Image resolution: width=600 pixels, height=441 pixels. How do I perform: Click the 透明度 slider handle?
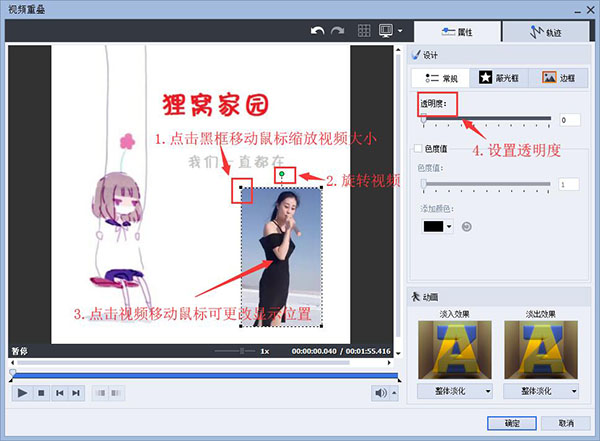click(424, 119)
